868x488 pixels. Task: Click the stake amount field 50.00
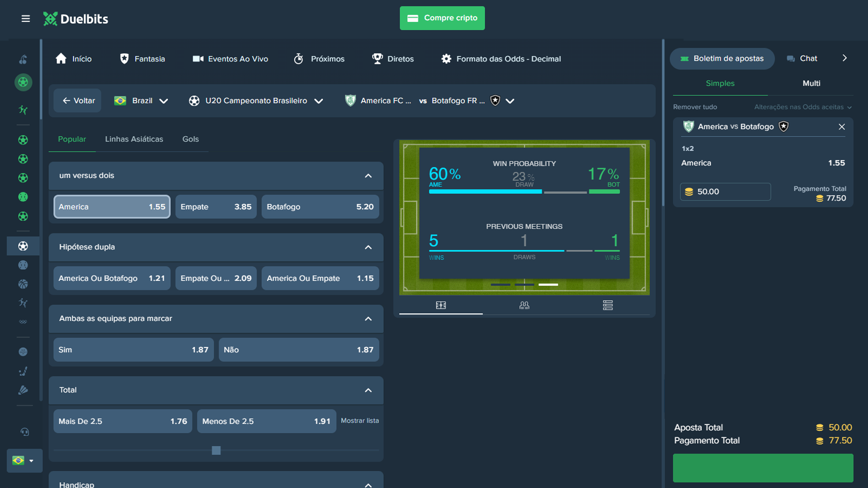(725, 192)
